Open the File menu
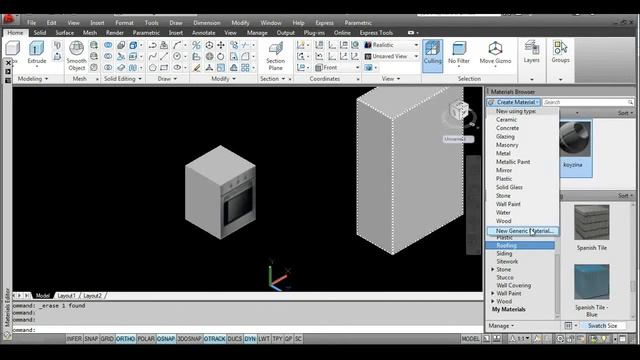Viewport: 640px width, 360px height. [31, 23]
